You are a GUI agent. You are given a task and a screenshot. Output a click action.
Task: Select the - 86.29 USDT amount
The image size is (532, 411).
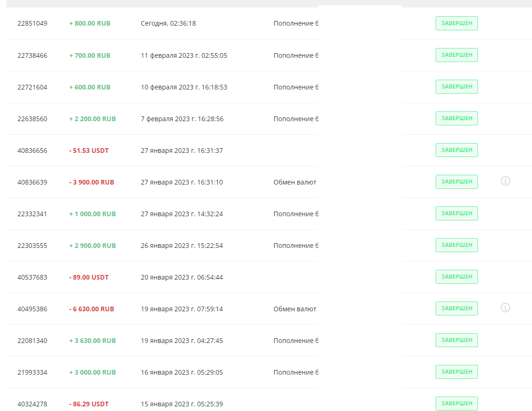89,404
